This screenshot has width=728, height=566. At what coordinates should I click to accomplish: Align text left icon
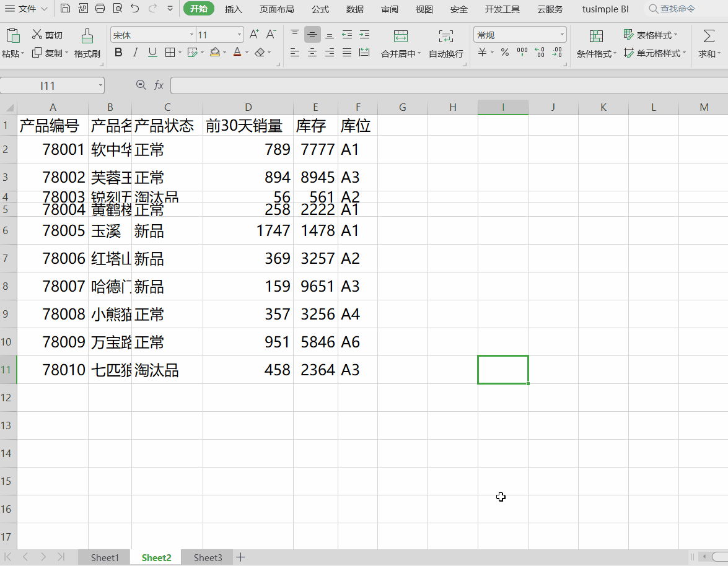[295, 53]
